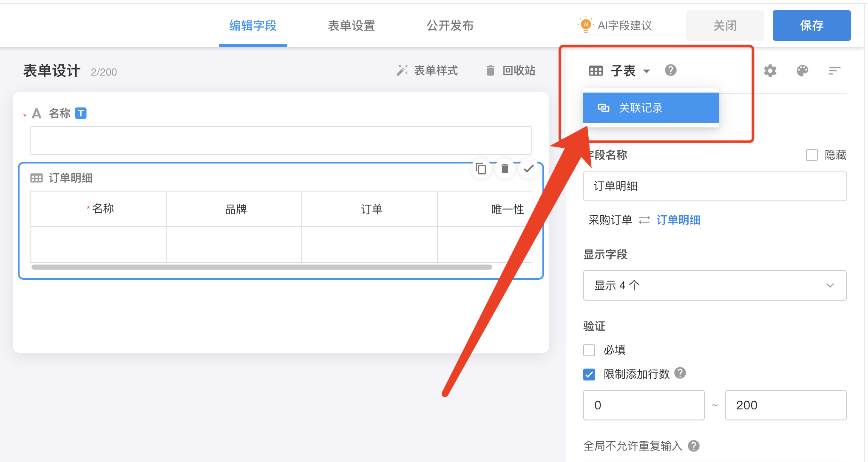Open the palette style icon
Image resolution: width=868 pixels, height=462 pixels.
click(x=802, y=70)
